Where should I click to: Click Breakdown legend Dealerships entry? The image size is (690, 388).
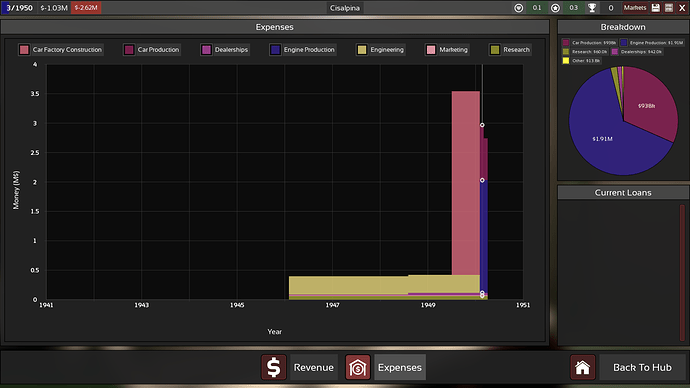[637, 51]
